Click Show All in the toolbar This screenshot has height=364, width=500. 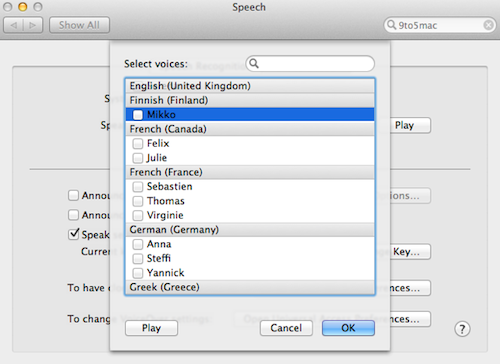click(x=79, y=25)
